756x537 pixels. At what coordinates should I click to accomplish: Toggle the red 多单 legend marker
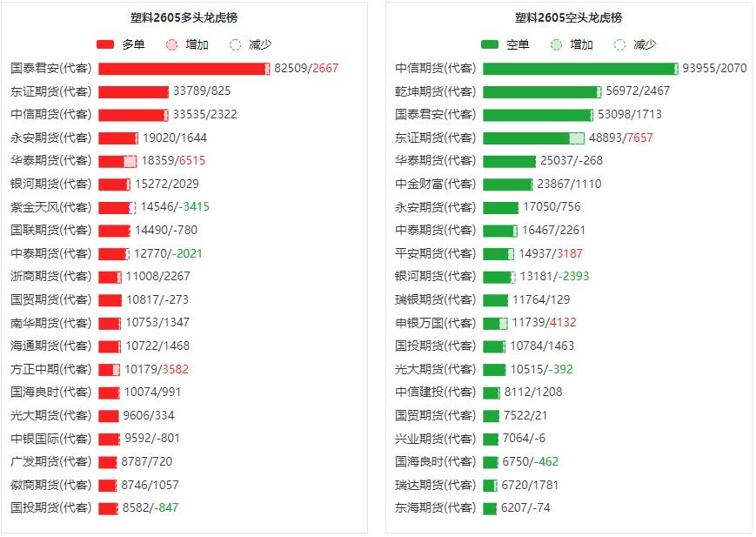pyautogui.click(x=105, y=44)
